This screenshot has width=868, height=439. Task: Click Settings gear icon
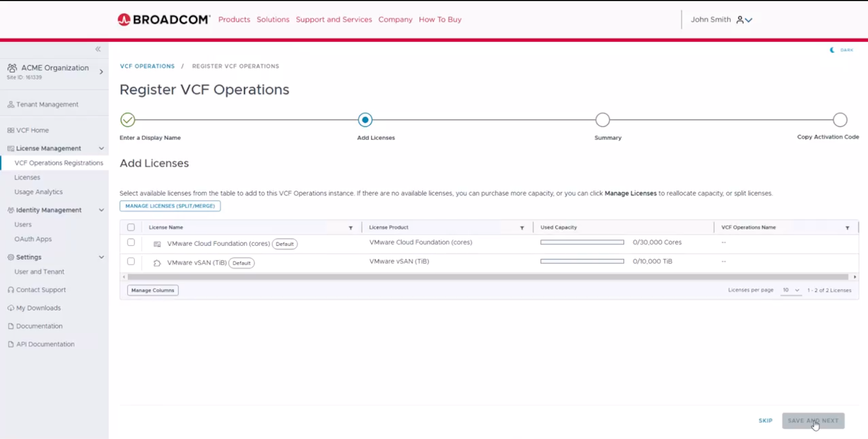click(x=11, y=257)
